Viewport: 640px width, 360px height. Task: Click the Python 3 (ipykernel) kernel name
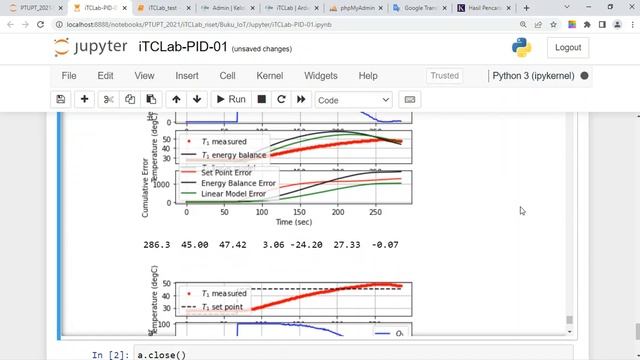(533, 76)
